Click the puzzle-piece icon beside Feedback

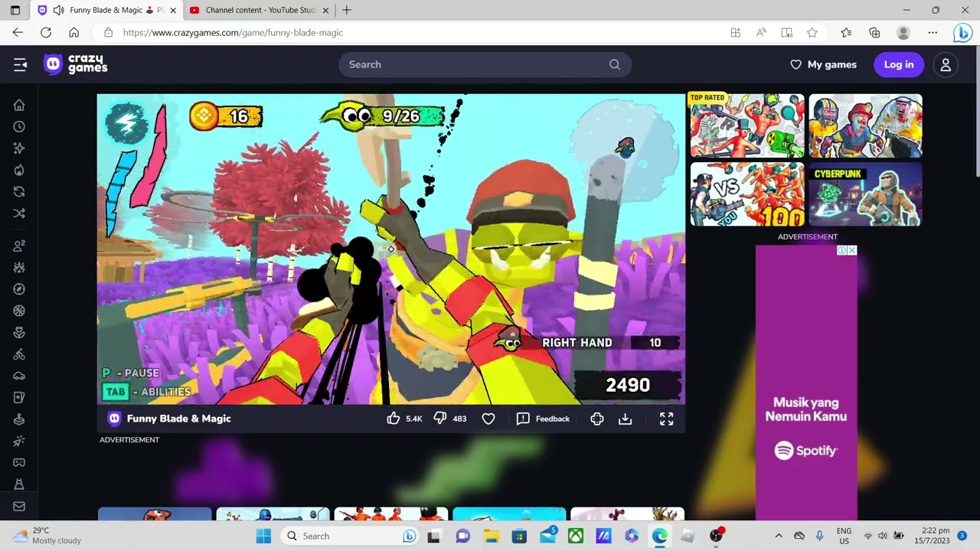[x=597, y=419]
